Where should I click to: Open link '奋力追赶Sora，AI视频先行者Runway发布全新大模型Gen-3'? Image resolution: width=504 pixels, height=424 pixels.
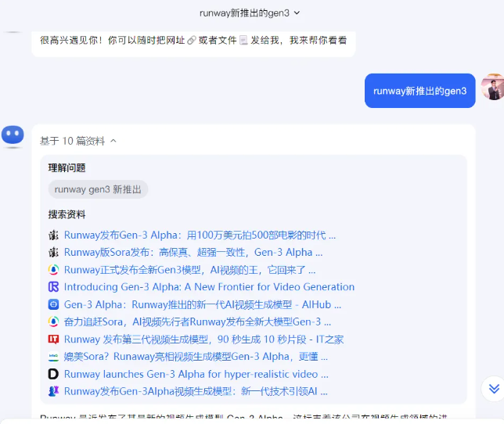click(x=197, y=322)
